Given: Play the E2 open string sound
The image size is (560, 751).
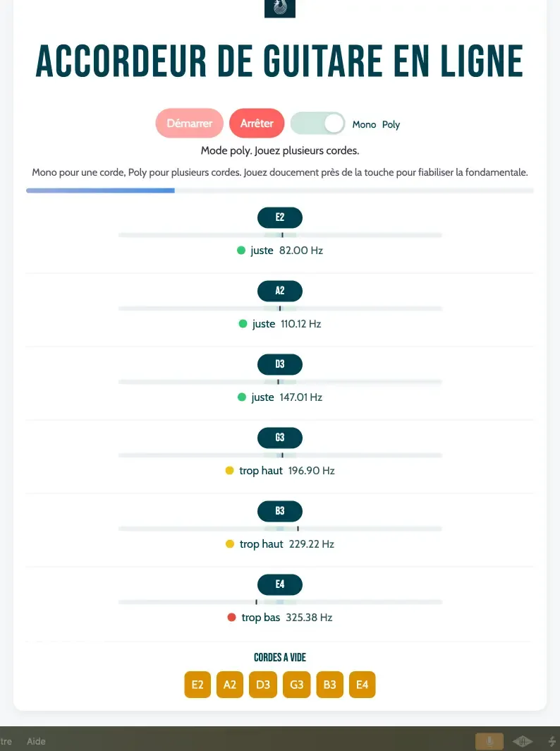Looking at the screenshot, I should 197,684.
